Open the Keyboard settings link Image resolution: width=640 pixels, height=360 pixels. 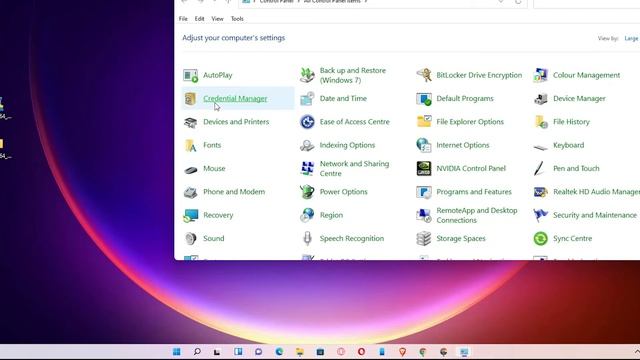(x=568, y=145)
